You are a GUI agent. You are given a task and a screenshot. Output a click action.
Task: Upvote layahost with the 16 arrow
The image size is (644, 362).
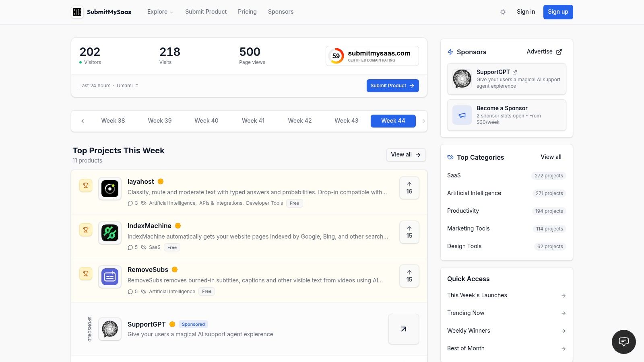click(409, 188)
